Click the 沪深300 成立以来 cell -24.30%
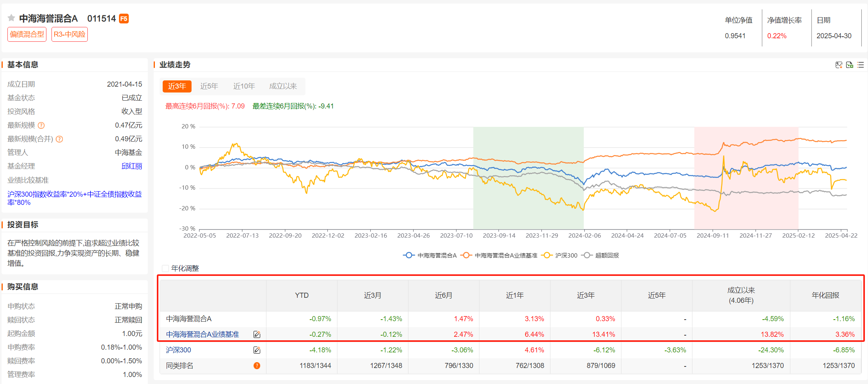The image size is (868, 384). pyautogui.click(x=771, y=350)
